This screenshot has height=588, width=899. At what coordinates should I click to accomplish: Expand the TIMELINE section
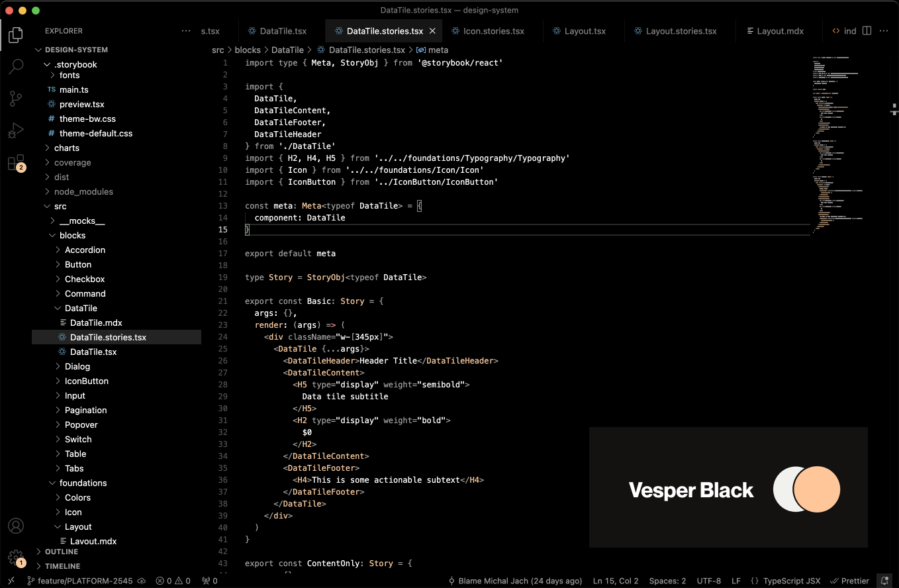pyautogui.click(x=117, y=566)
